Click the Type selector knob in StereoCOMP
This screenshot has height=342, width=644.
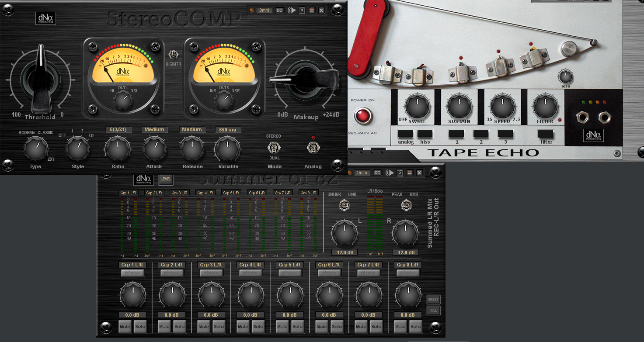pyautogui.click(x=36, y=149)
